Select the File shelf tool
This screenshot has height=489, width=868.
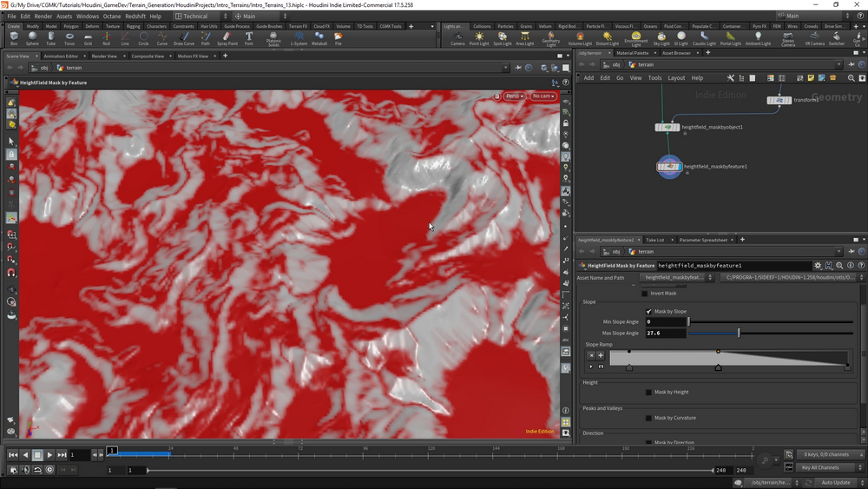pos(338,38)
